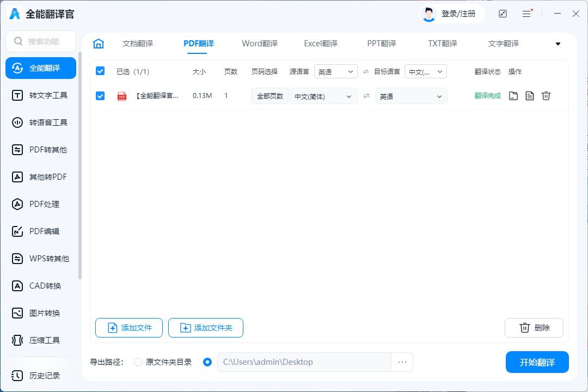Switch to PDF翻译 tab
588x392 pixels.
tap(198, 44)
